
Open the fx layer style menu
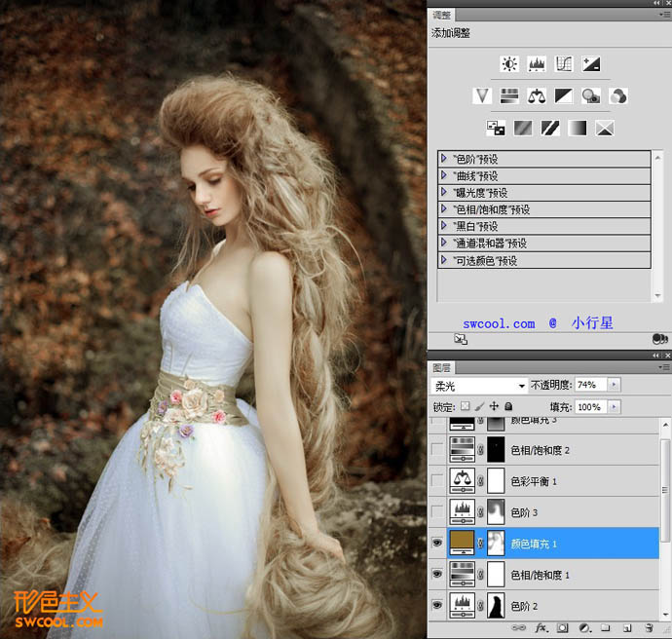(x=540, y=628)
